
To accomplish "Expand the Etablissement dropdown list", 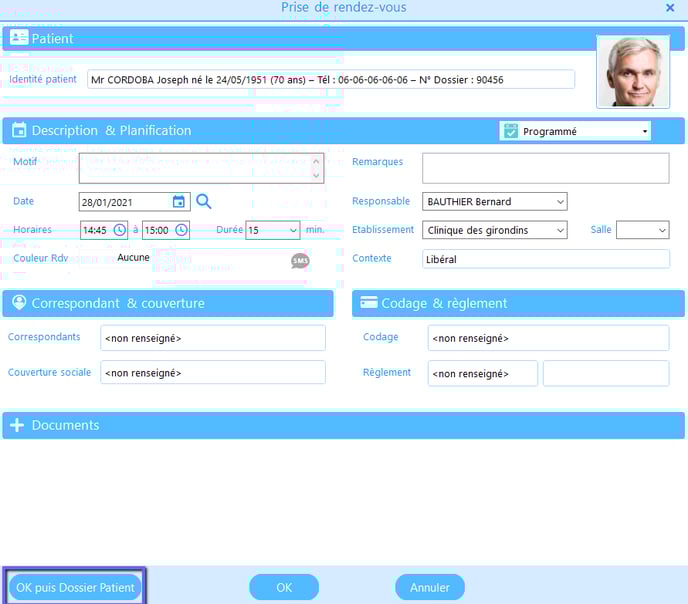I will click(x=558, y=230).
